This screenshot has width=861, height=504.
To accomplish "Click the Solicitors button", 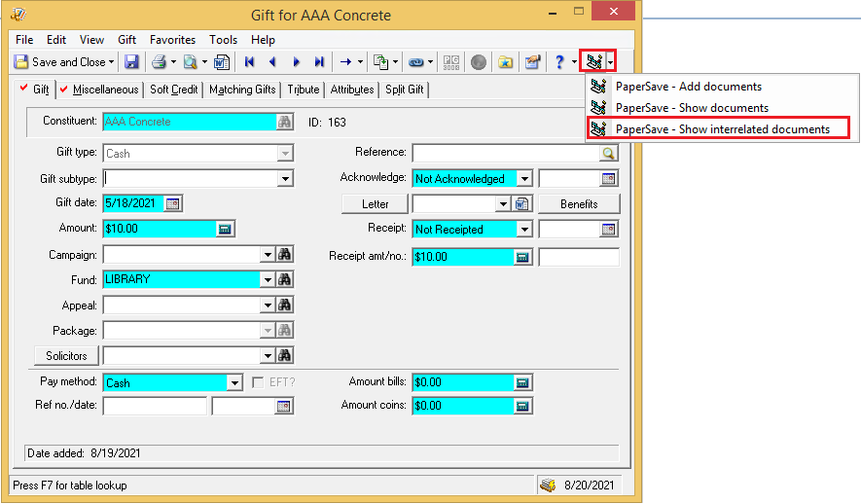I will pyautogui.click(x=66, y=356).
